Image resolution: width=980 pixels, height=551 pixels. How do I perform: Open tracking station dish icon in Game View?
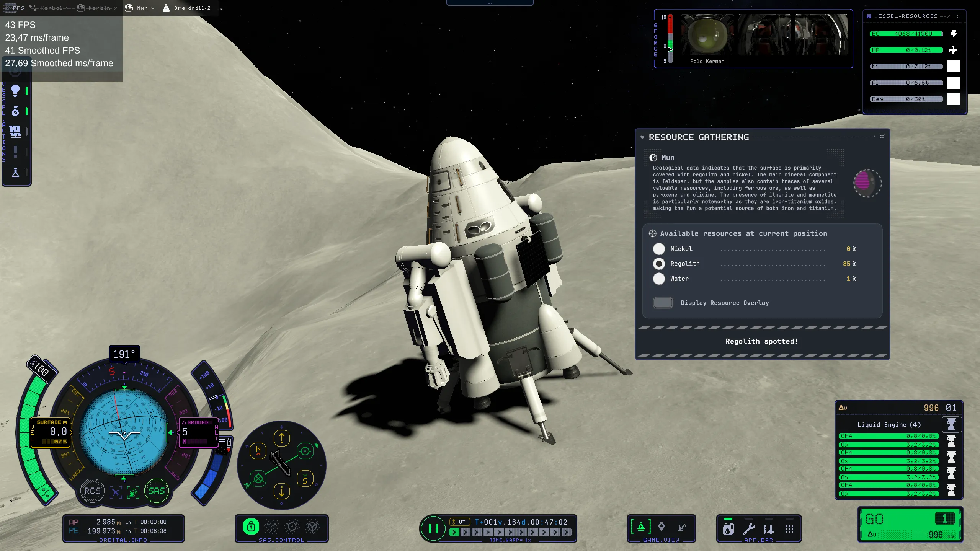tap(682, 527)
